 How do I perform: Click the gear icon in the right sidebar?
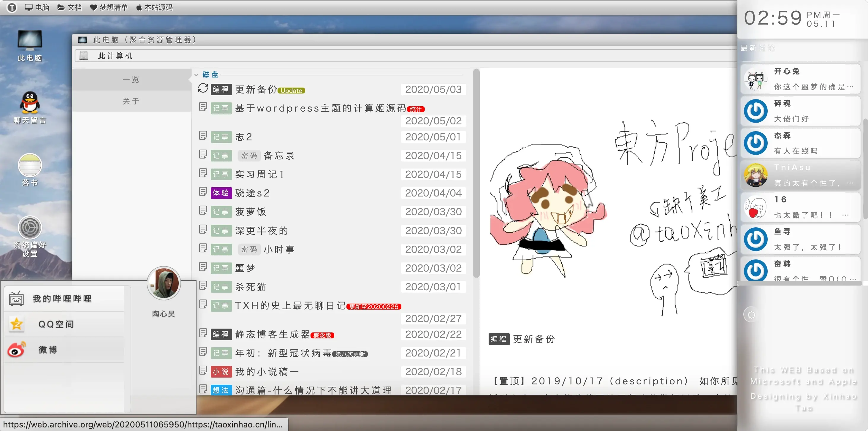751,315
